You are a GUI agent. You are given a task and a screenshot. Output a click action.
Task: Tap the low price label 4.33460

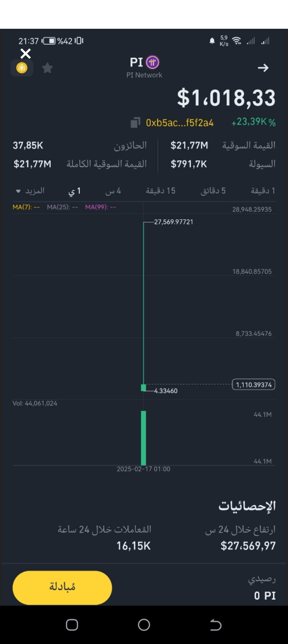[166, 391]
